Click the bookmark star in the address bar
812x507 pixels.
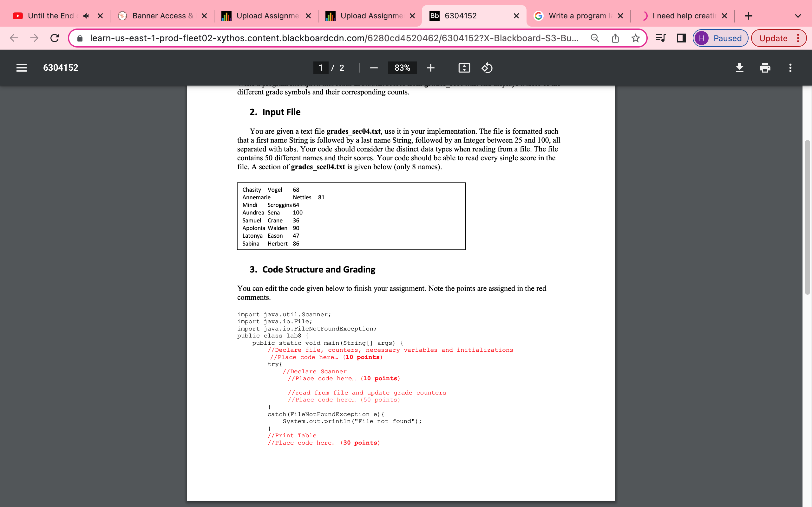(x=636, y=38)
